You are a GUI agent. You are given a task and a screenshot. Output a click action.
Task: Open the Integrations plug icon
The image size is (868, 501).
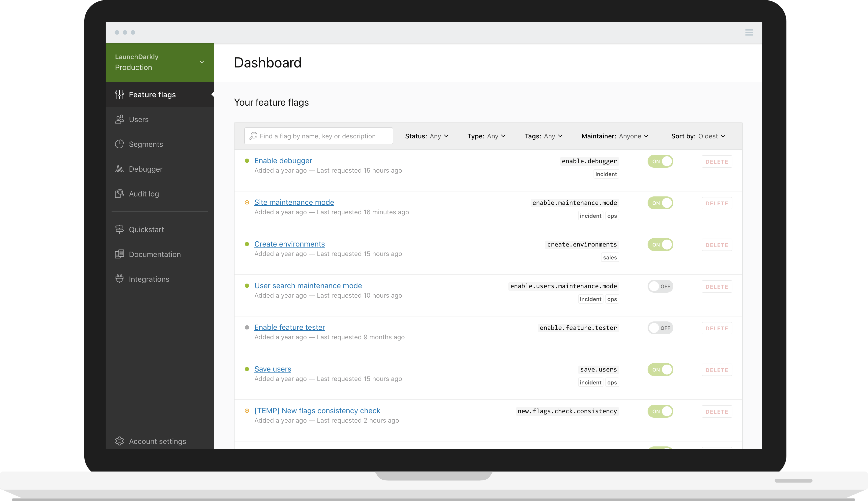119,279
